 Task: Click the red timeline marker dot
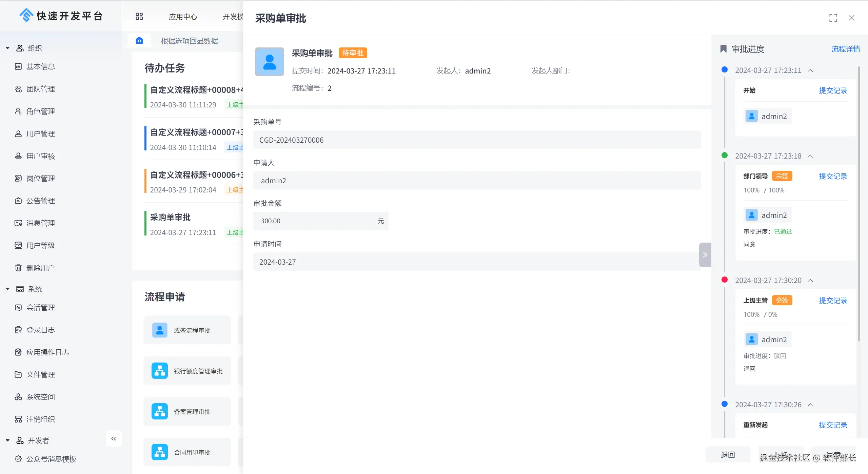pos(725,280)
